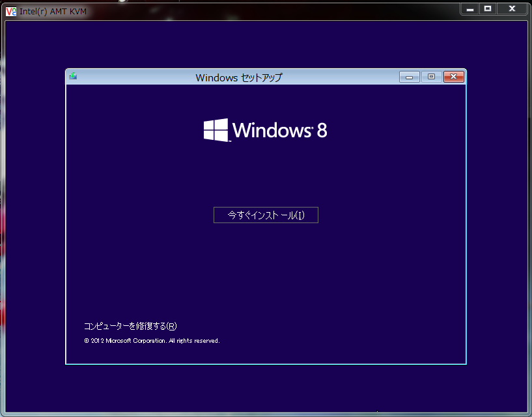This screenshot has height=417, width=532.
Task: Close the Windows セットアップ dialog
Action: (454, 77)
